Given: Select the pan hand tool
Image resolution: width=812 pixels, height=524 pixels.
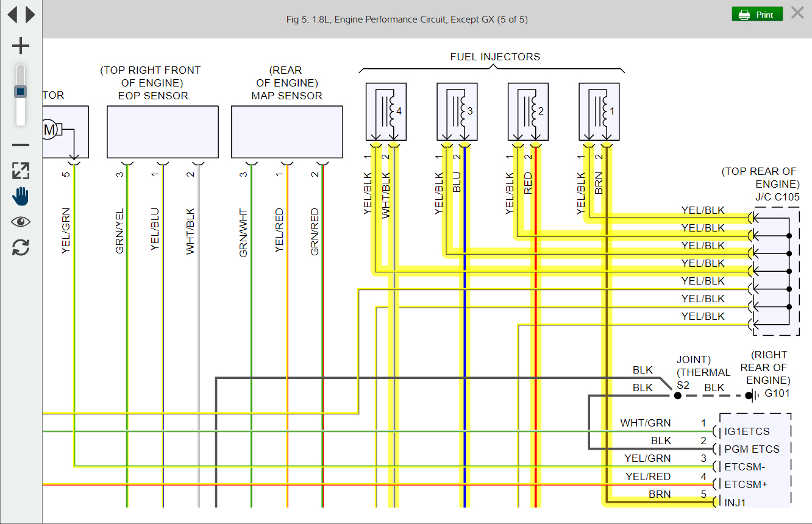Looking at the screenshot, I should click(x=20, y=196).
